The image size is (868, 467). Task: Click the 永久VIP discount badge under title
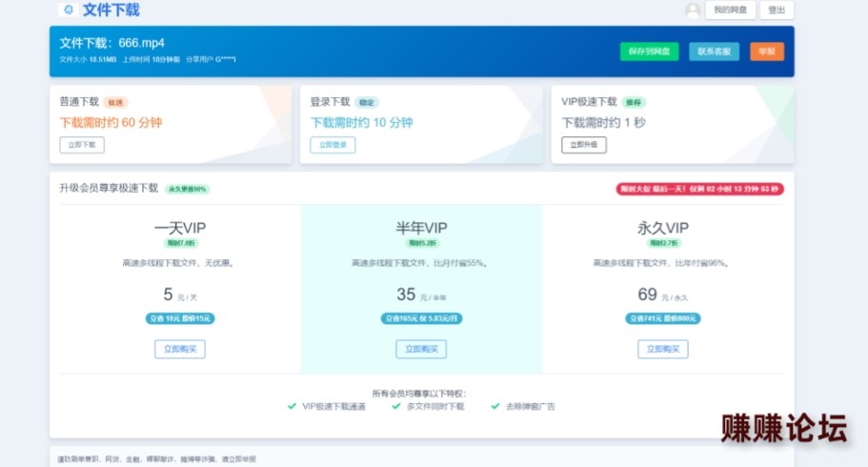[x=663, y=243]
